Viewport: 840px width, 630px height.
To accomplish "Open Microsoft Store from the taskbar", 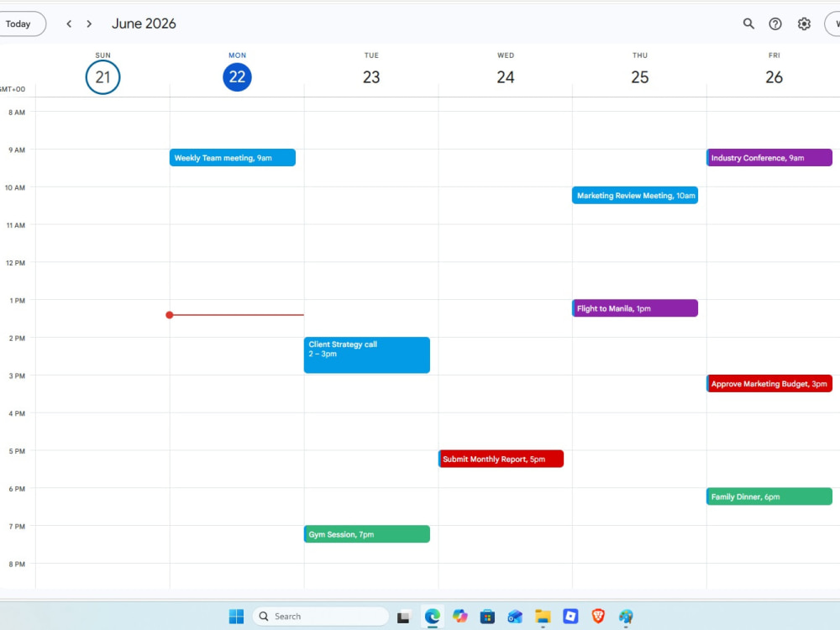I will pos(487,617).
